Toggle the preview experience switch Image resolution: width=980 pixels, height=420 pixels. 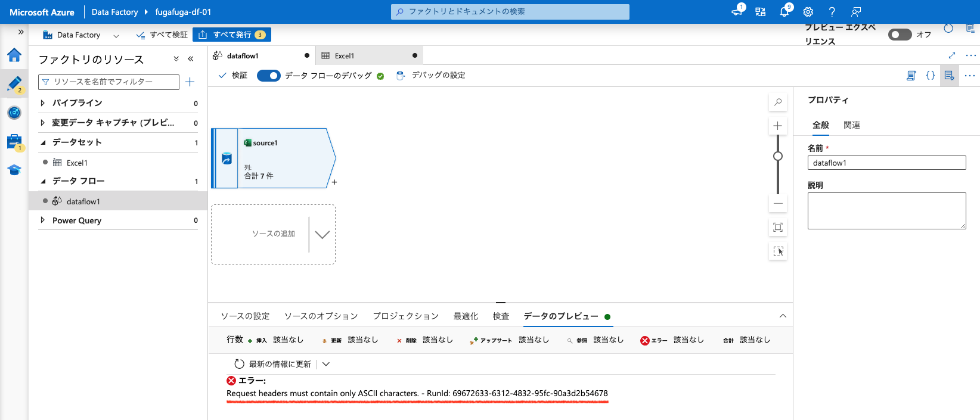pos(900,35)
